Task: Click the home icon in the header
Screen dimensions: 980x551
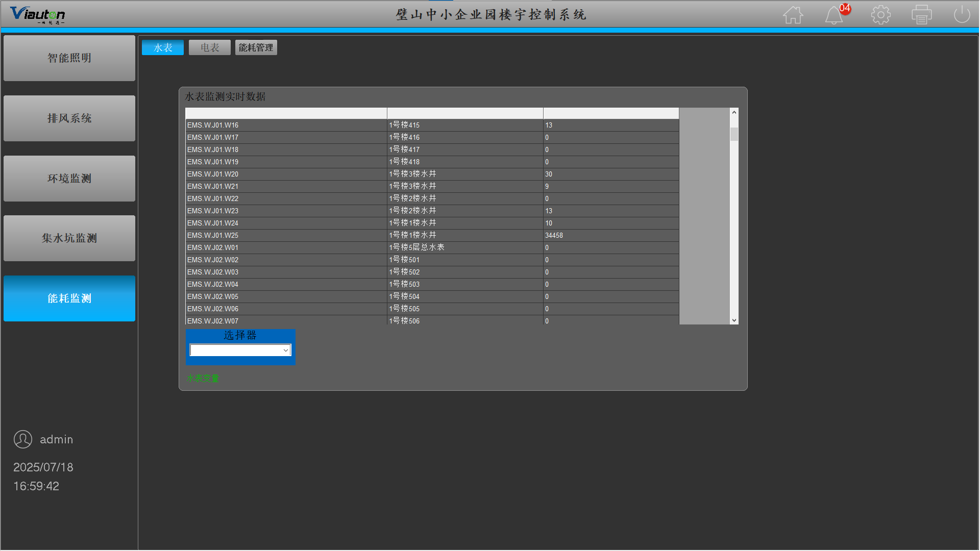Action: (793, 15)
